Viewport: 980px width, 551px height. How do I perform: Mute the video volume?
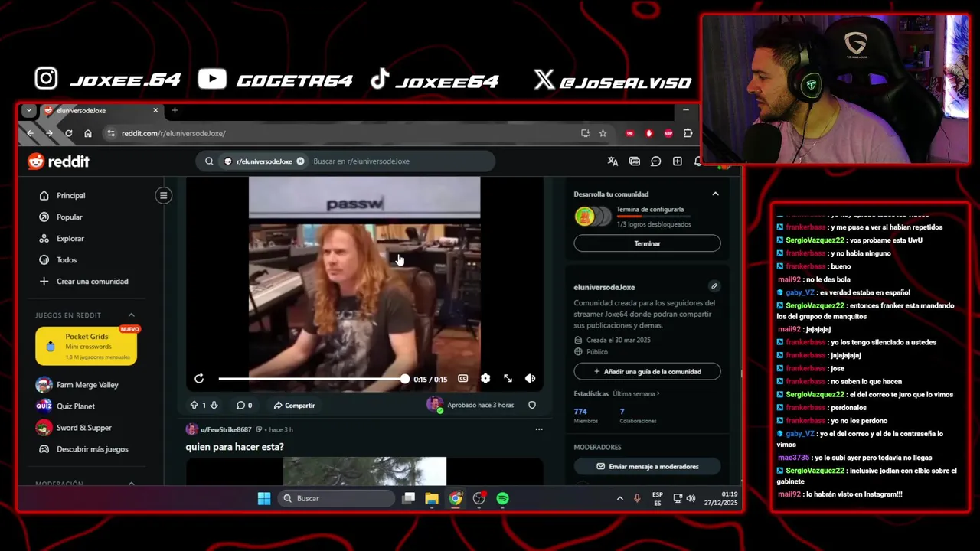click(x=530, y=379)
